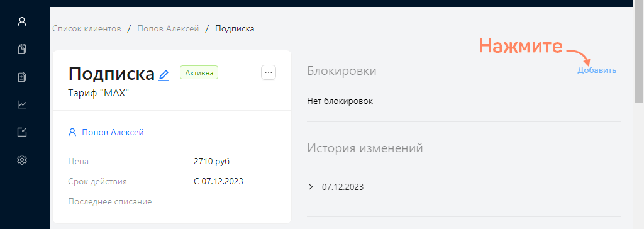This screenshot has height=229, width=644.
Task: Click the Цена label
Action: [x=79, y=162]
